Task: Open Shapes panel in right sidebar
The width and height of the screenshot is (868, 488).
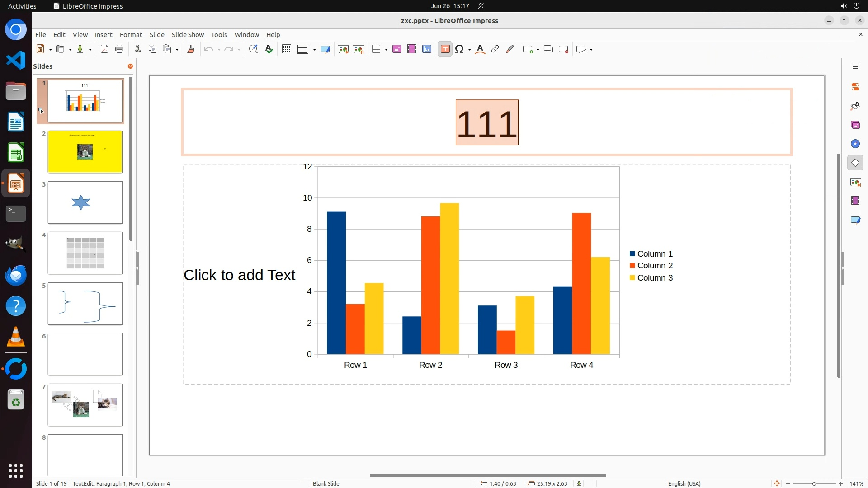Action: click(855, 163)
